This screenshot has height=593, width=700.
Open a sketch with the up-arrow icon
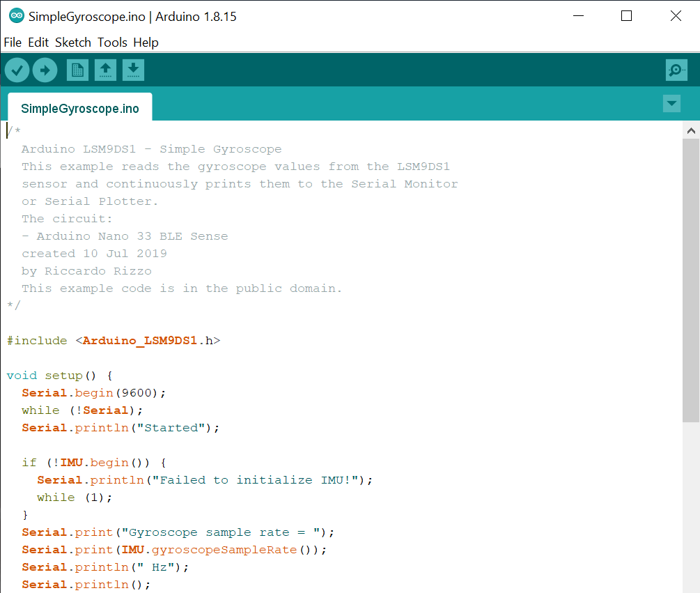[105, 70]
